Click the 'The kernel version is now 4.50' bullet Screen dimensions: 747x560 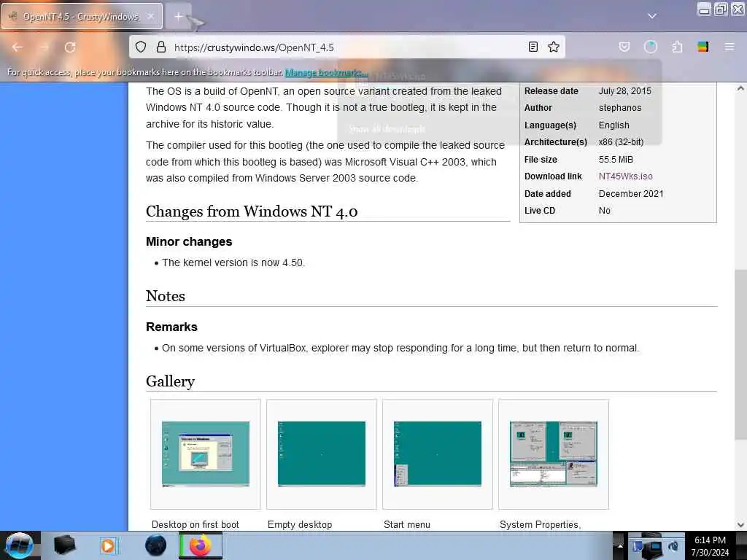click(x=233, y=262)
